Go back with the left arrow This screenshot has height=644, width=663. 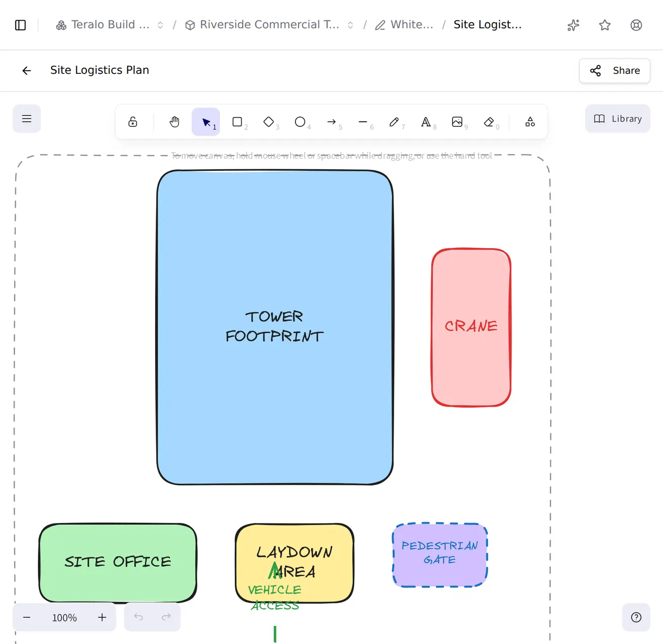click(x=27, y=71)
